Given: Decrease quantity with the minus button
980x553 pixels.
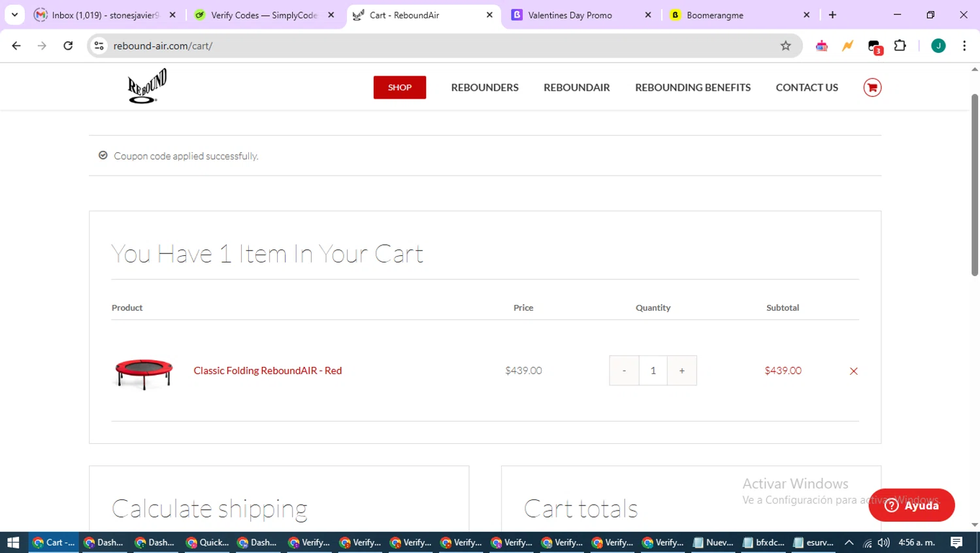Looking at the screenshot, I should coord(624,370).
